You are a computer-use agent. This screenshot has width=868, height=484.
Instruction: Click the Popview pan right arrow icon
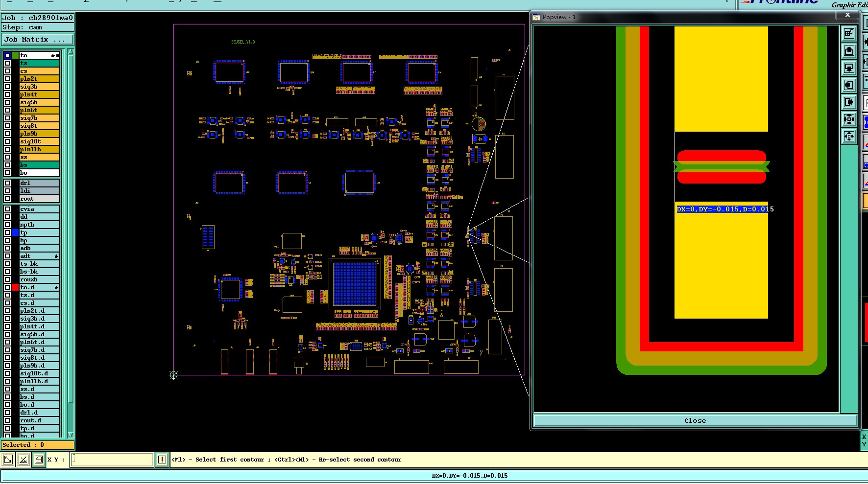coord(849,102)
